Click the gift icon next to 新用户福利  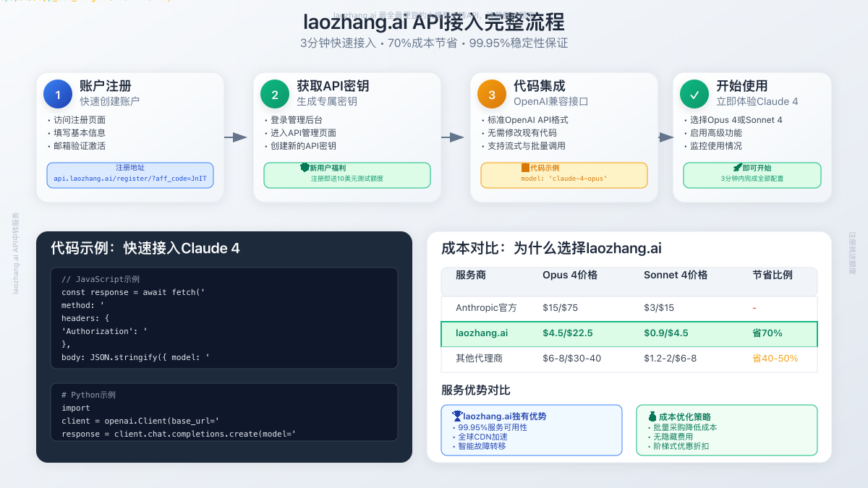[305, 168]
